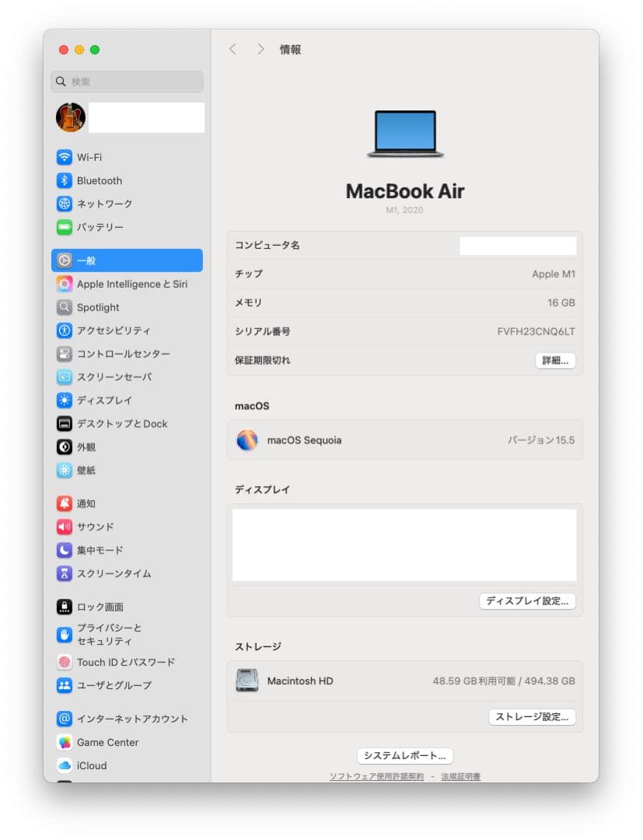Open the Bluetooth icon in sidebar
This screenshot has height=840, width=643.
point(65,180)
